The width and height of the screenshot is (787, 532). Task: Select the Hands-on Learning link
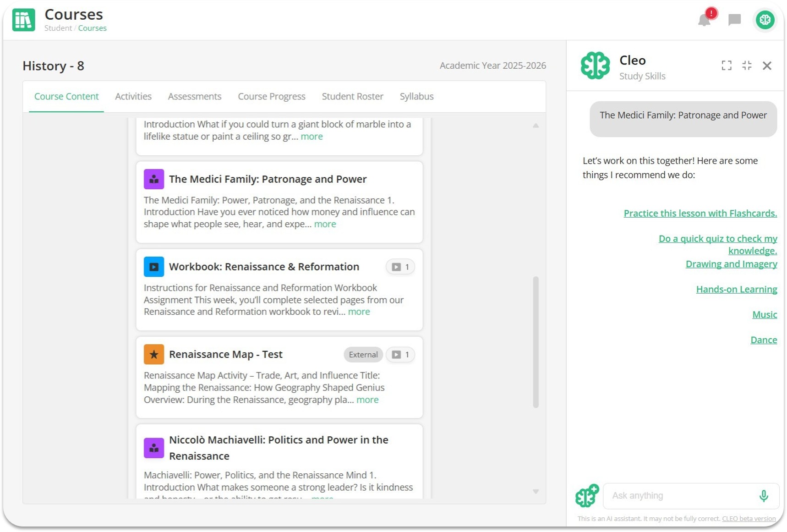(x=737, y=290)
